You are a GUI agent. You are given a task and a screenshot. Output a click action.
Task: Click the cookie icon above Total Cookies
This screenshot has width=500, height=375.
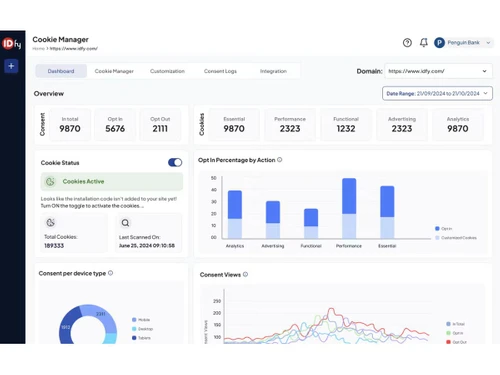pyautogui.click(x=51, y=223)
